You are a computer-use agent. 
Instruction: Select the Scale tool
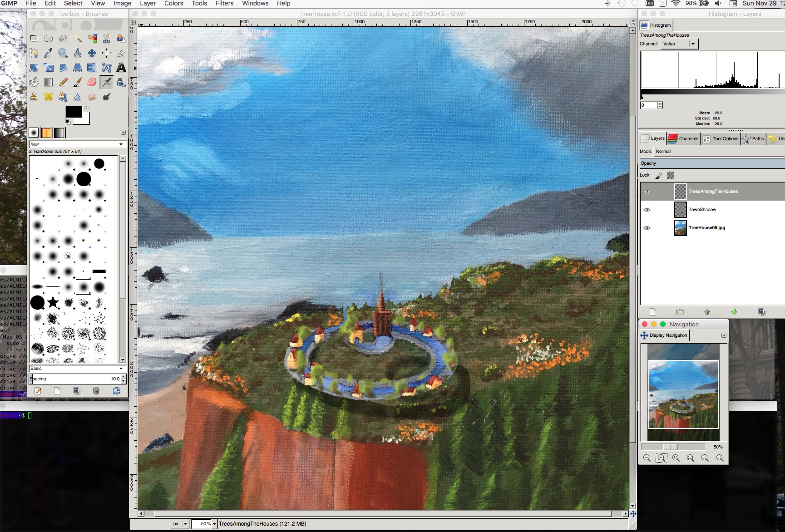(x=49, y=68)
